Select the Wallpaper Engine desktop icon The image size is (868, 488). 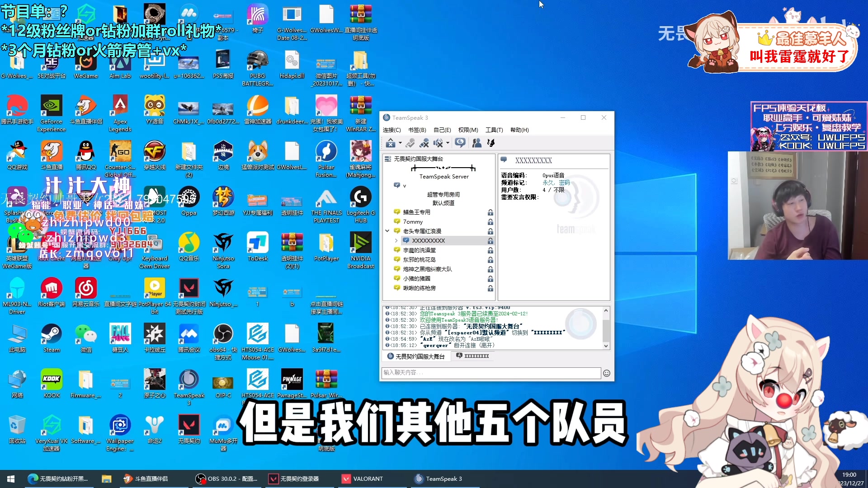(120, 432)
